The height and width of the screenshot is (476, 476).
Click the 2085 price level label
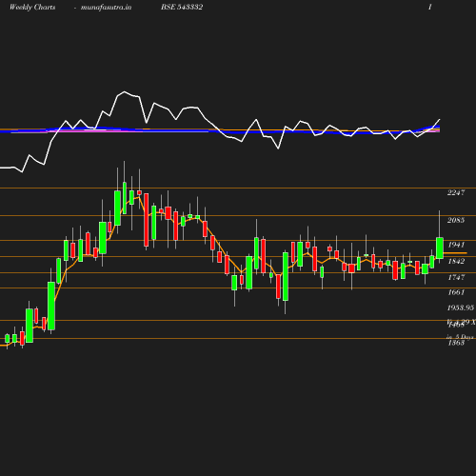(456, 220)
